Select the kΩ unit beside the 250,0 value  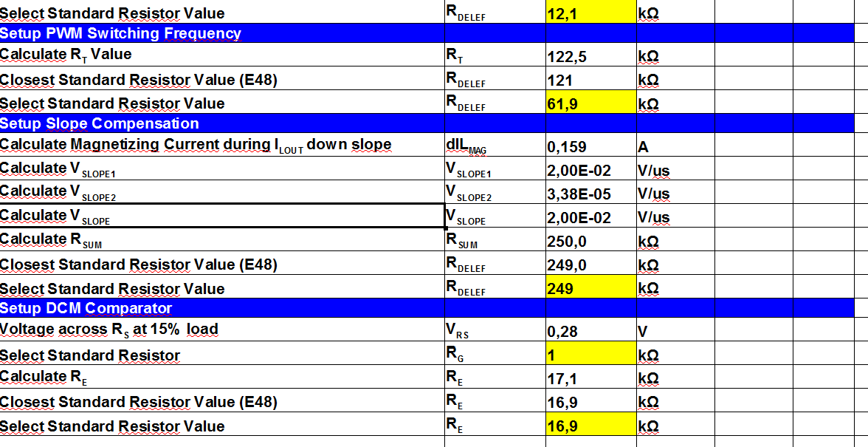675,240
